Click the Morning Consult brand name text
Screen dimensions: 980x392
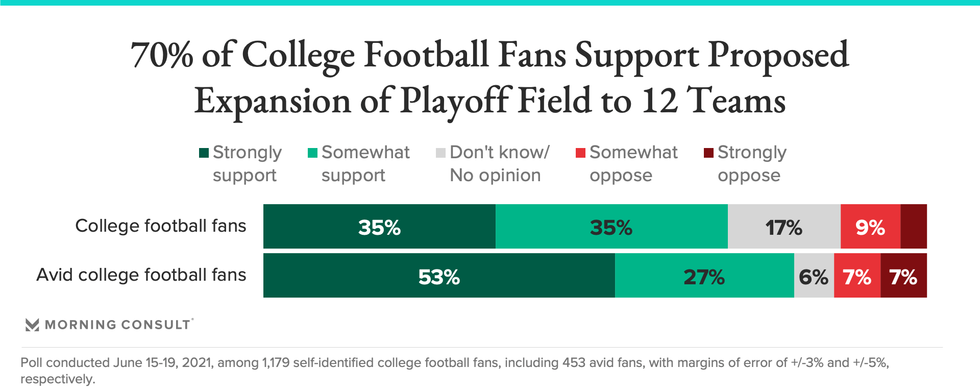[x=118, y=325]
